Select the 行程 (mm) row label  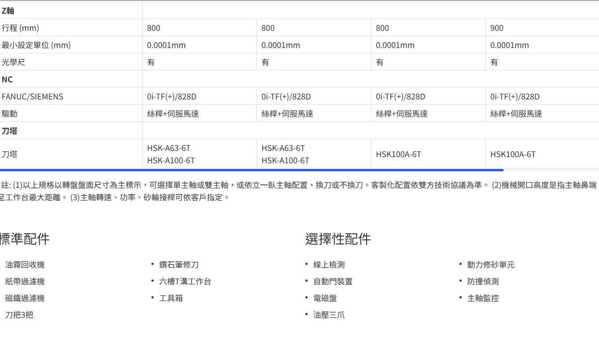pyautogui.click(x=20, y=28)
